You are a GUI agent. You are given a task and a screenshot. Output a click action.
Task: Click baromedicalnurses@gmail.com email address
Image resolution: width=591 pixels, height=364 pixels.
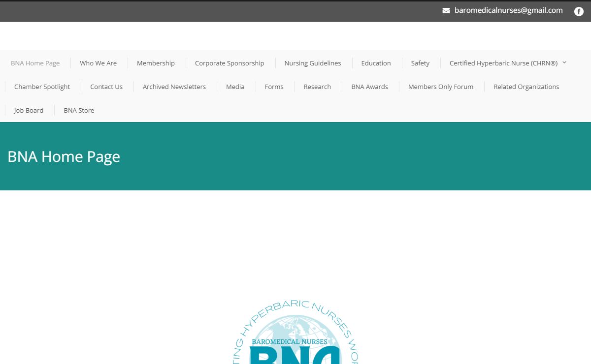(x=508, y=10)
